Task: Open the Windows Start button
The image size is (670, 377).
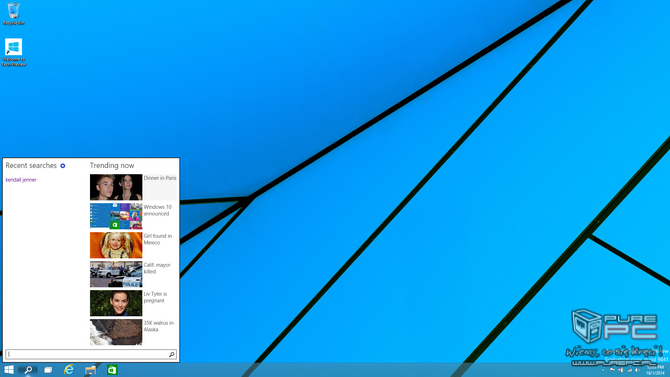Action: coord(9,370)
